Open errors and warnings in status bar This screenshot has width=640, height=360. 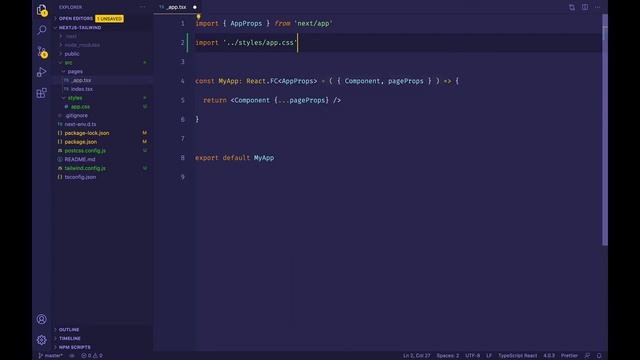(x=92, y=356)
